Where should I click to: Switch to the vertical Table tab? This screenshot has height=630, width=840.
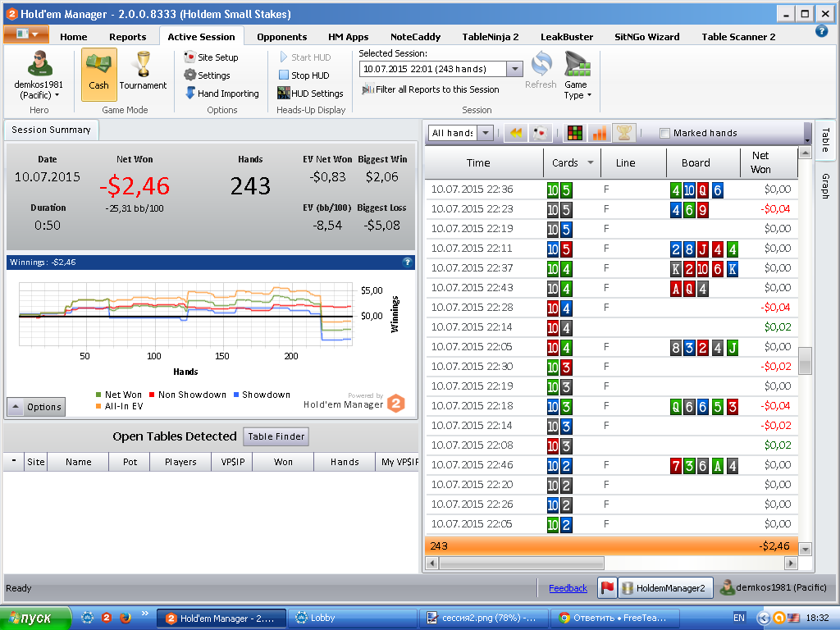coord(825,140)
